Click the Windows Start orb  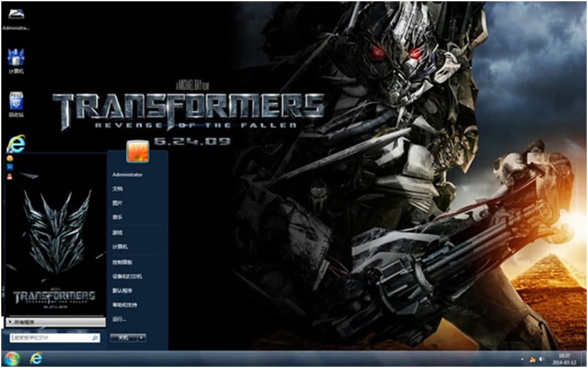12,359
